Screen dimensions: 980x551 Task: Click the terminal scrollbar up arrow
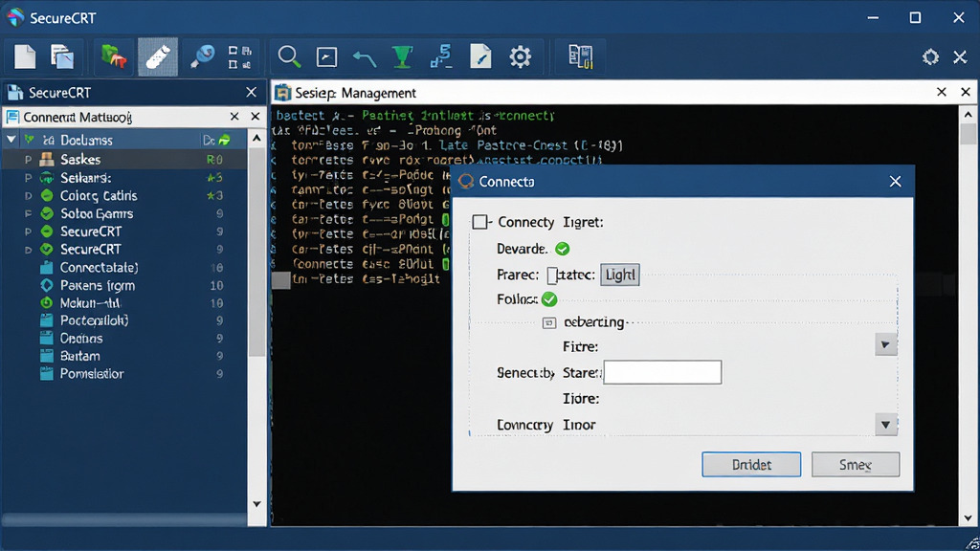click(x=969, y=115)
